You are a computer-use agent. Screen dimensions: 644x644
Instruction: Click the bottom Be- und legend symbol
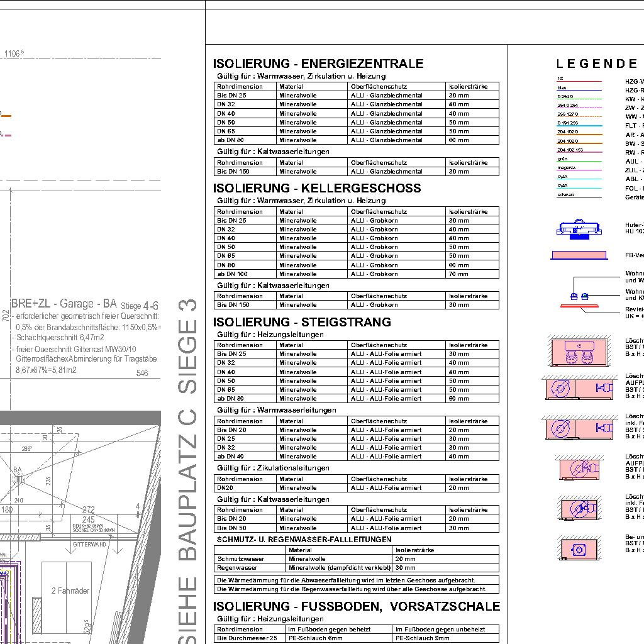click(579, 549)
